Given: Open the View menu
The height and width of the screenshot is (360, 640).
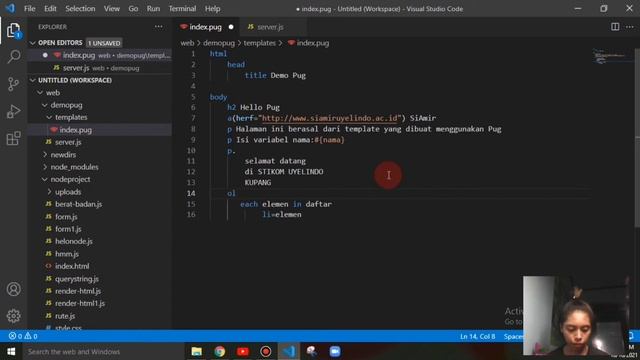Looking at the screenshot, I should [x=111, y=9].
